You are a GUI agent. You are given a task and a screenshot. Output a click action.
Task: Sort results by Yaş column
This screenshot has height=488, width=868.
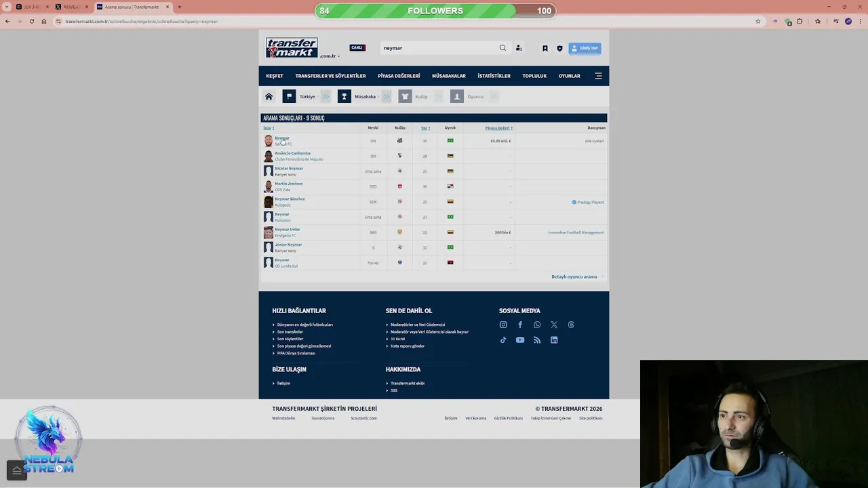[x=425, y=128]
